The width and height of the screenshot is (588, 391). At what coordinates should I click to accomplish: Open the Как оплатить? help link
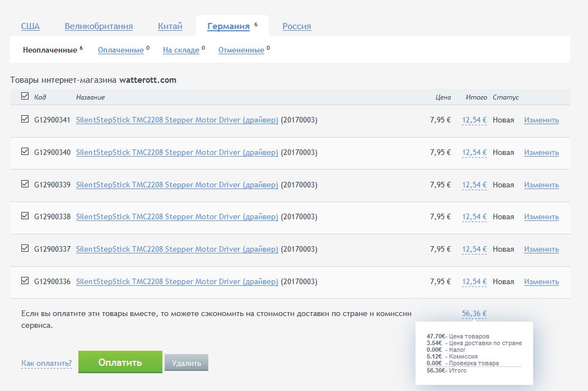click(46, 364)
